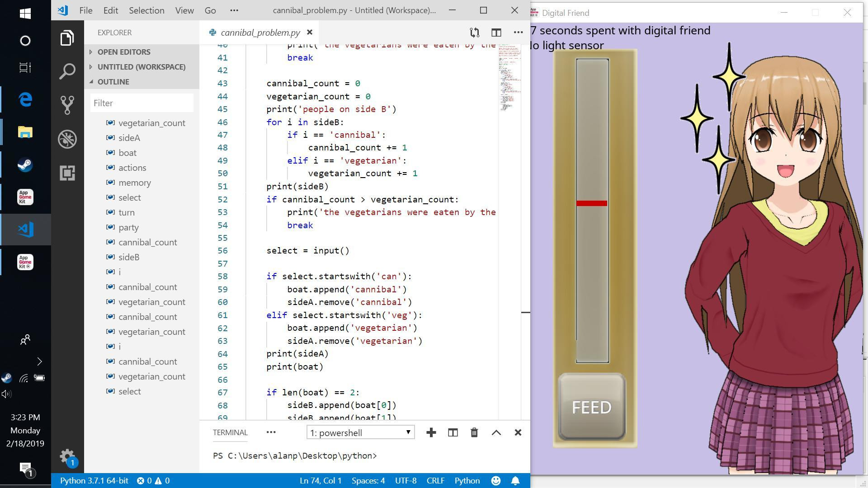The image size is (868, 488).
Task: Open the Edit menu
Action: 110,10
